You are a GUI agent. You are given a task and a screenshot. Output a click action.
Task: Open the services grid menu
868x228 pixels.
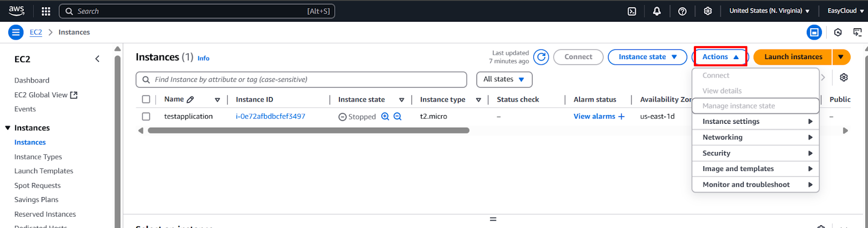coord(46,11)
